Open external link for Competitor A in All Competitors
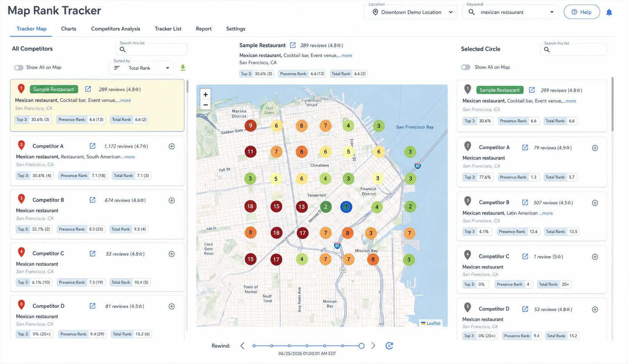This screenshot has width=628, height=364. (x=92, y=146)
